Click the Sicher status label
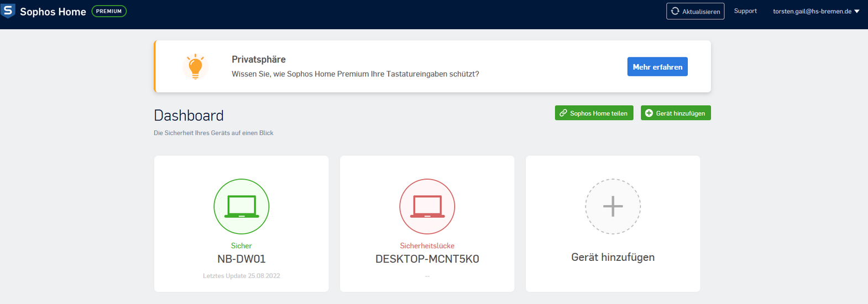The height and width of the screenshot is (304, 868). [x=241, y=246]
